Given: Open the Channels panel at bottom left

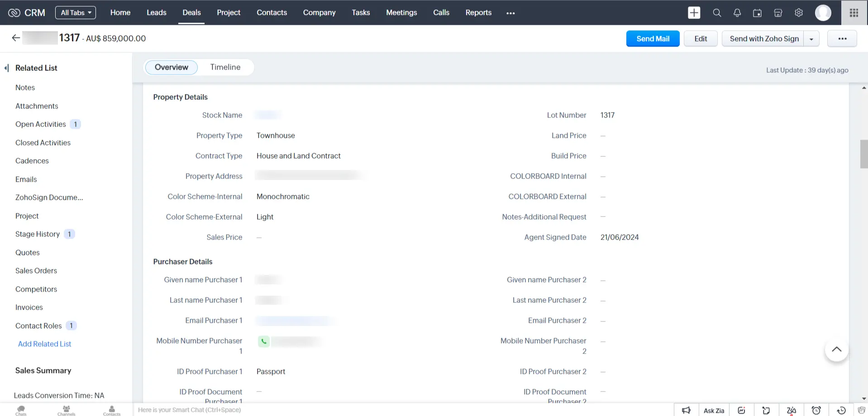Looking at the screenshot, I should [x=66, y=409].
